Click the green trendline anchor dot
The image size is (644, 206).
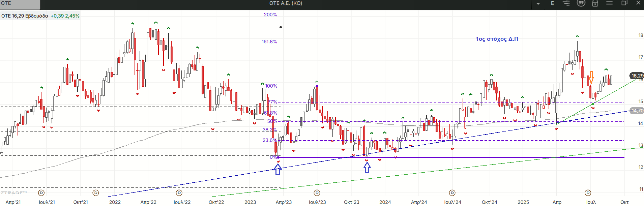pyautogui.click(x=593, y=104)
